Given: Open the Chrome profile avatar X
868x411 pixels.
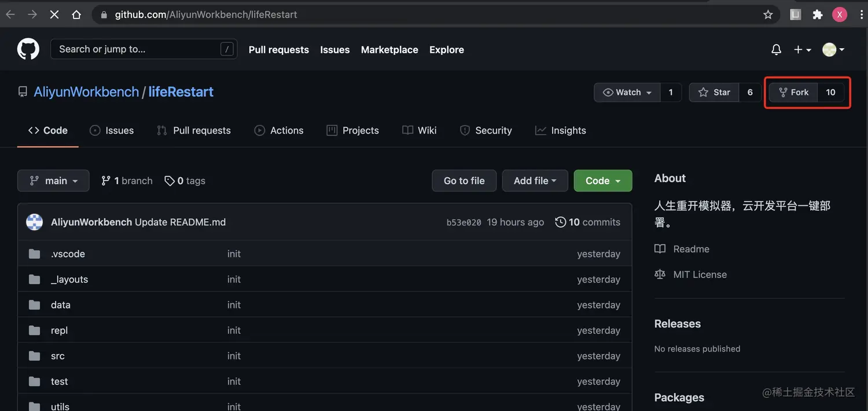Looking at the screenshot, I should coord(840,14).
